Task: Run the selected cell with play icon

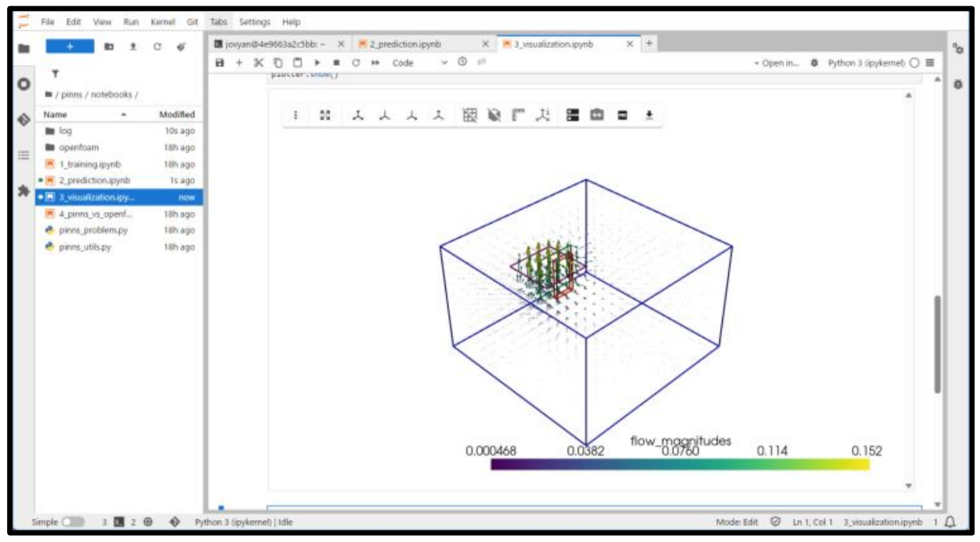Action: click(317, 63)
